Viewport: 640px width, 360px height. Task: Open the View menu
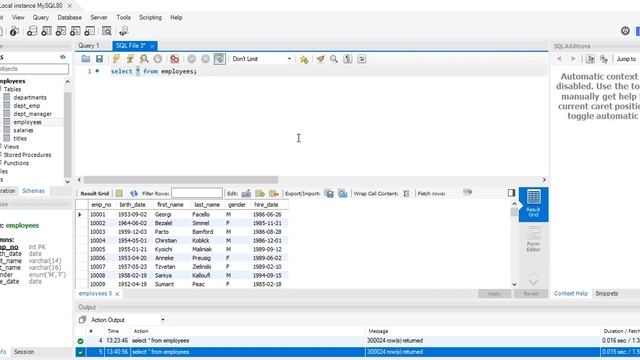[x=18, y=18]
